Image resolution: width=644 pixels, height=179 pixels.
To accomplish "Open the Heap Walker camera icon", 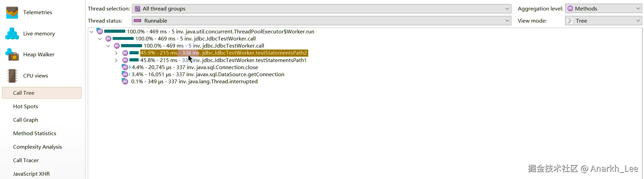I will tap(12, 55).
